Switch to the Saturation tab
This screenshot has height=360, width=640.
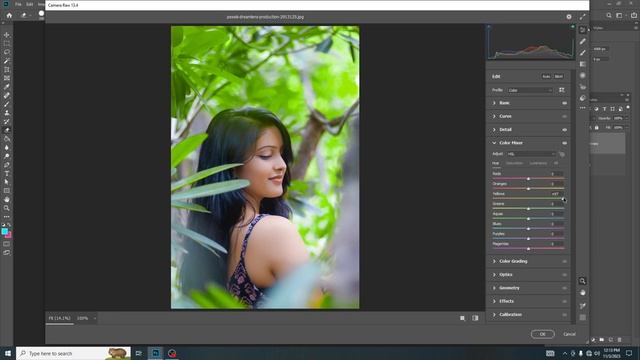pos(514,163)
